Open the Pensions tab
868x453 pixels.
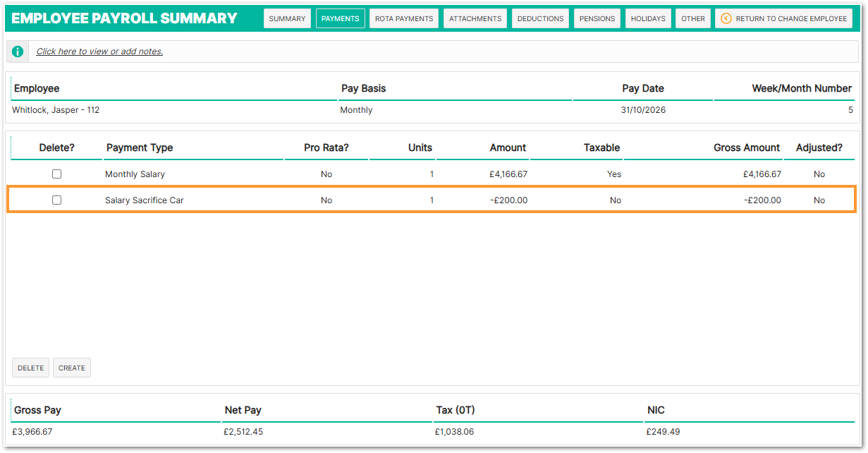click(597, 18)
